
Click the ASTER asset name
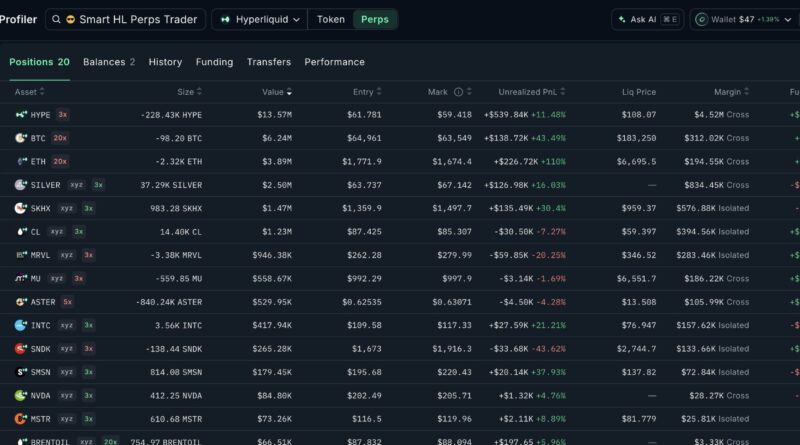tap(43, 302)
